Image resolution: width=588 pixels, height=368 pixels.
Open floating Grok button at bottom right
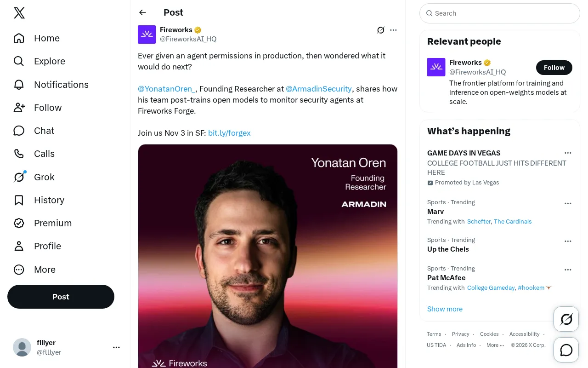coord(566,319)
